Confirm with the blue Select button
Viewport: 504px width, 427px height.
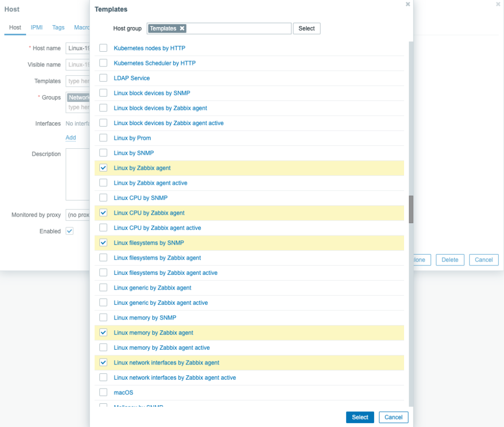point(360,417)
